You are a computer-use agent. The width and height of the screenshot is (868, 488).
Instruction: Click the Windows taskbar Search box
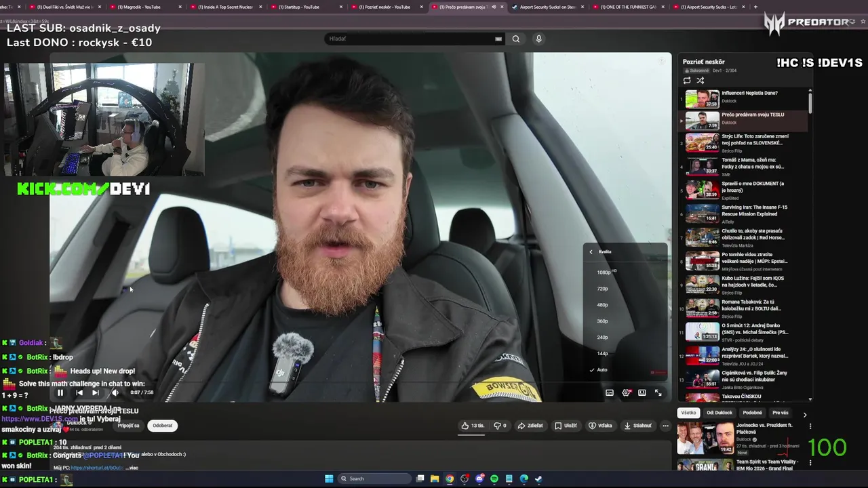(373, 479)
